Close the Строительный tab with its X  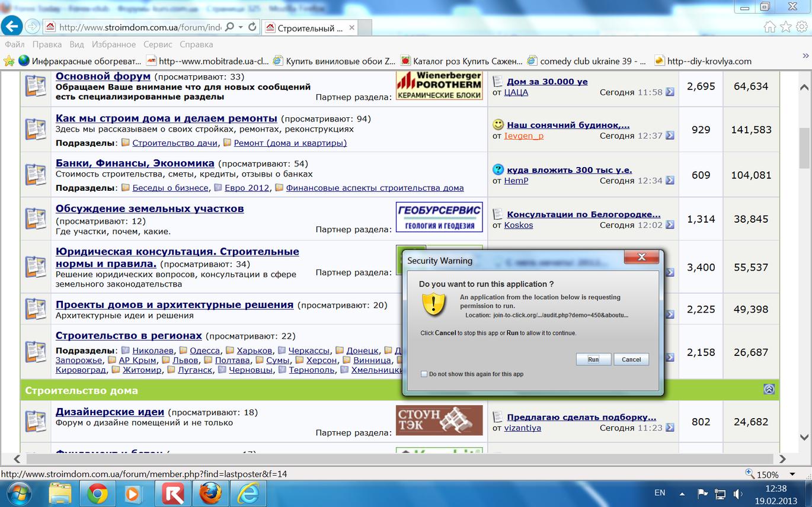click(x=351, y=27)
